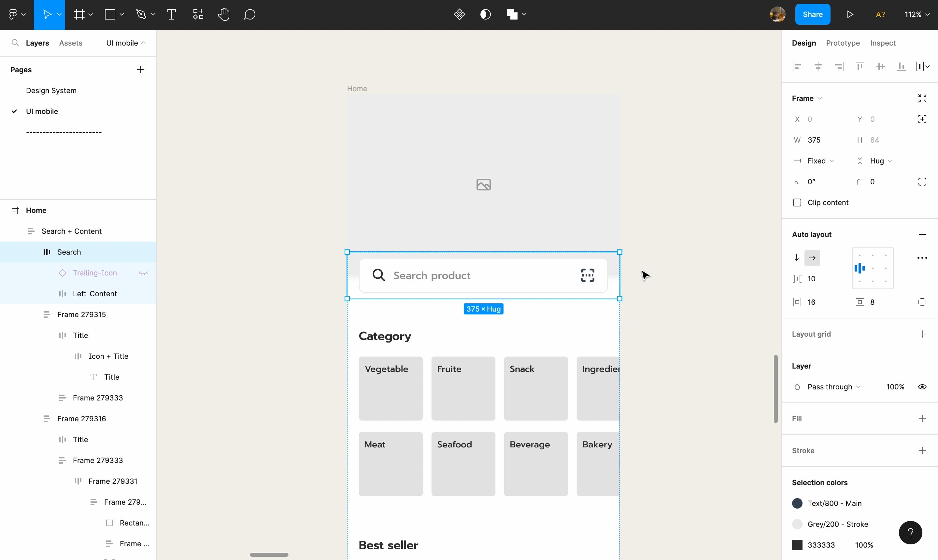Toggle layer visibility eye icon
The width and height of the screenshot is (938, 560).
922,387
